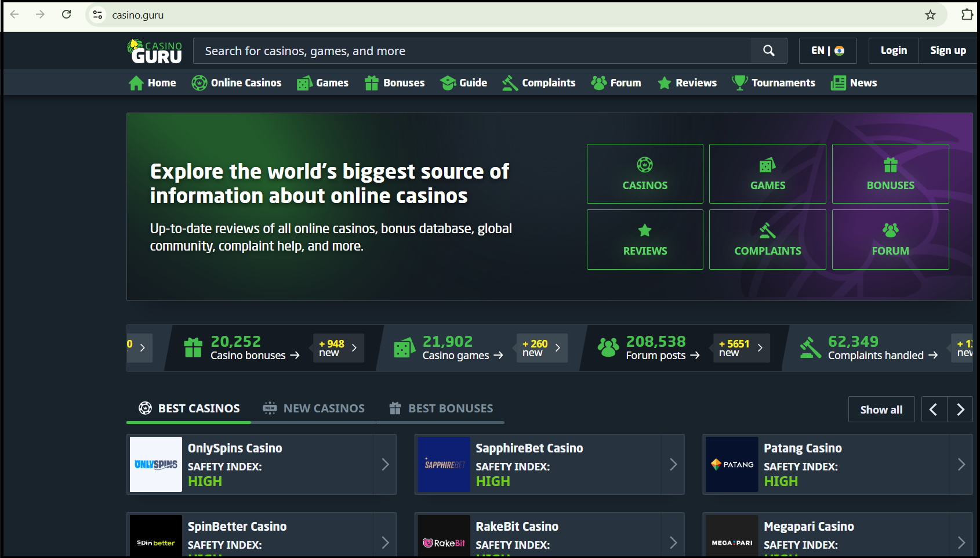Click the Sign up button
Image resolution: width=980 pixels, height=558 pixels.
(948, 50)
